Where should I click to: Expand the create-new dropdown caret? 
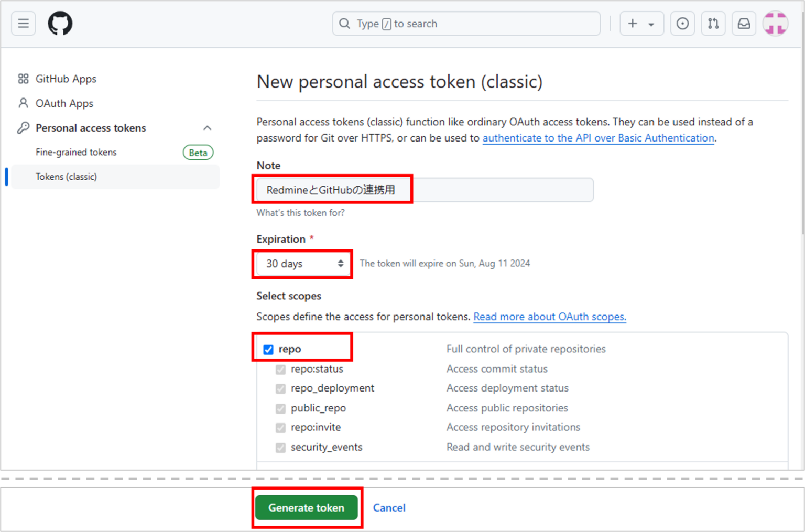[651, 24]
